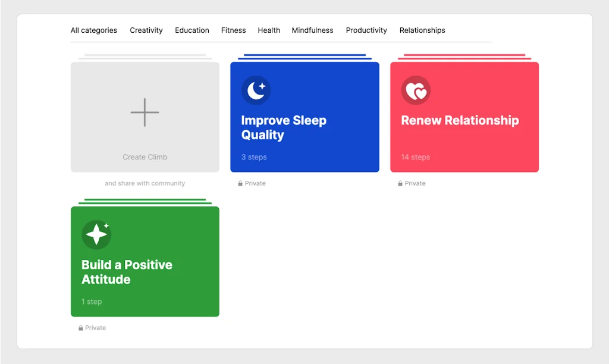Click the Create Climb label

click(145, 157)
